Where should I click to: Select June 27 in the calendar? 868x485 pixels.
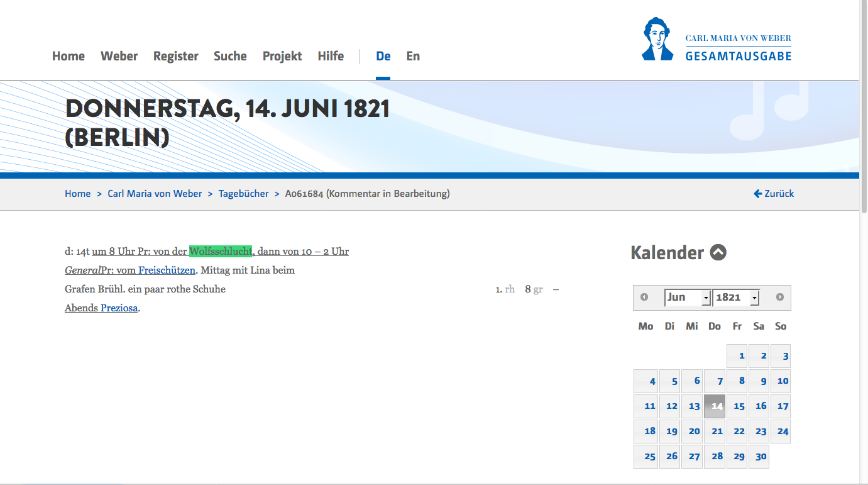coord(693,457)
